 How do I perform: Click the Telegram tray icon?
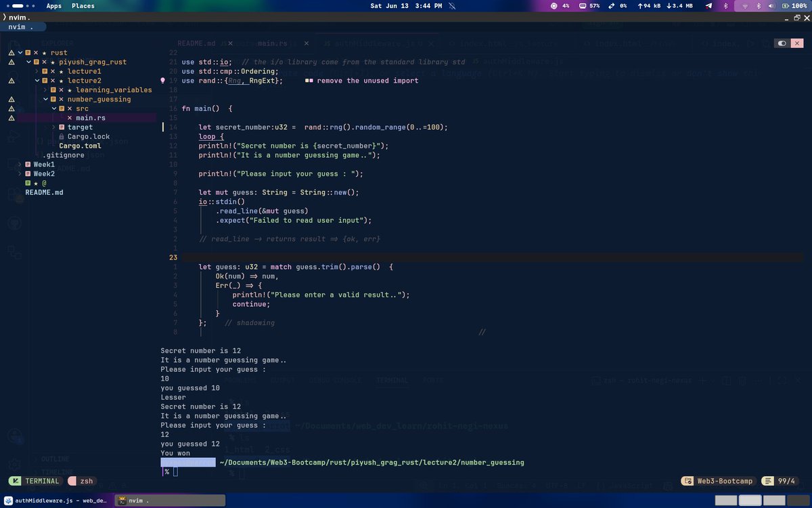[x=708, y=5]
